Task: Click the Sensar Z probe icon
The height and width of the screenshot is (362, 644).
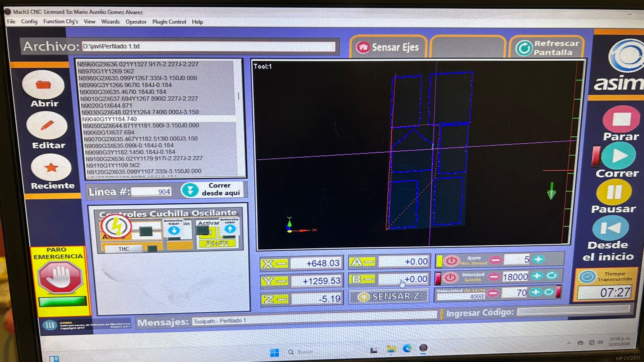Action: click(365, 296)
